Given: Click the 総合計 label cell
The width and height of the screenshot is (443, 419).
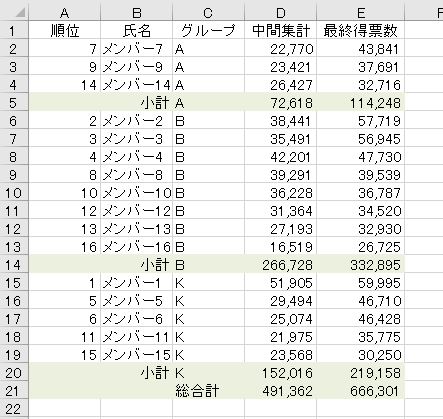Looking at the screenshot, I should [x=208, y=391].
